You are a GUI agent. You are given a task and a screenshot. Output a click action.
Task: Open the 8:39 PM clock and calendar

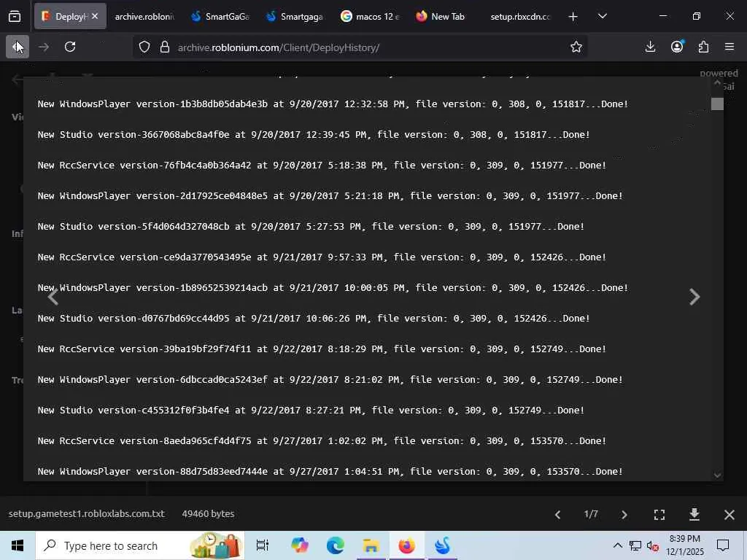click(x=685, y=545)
